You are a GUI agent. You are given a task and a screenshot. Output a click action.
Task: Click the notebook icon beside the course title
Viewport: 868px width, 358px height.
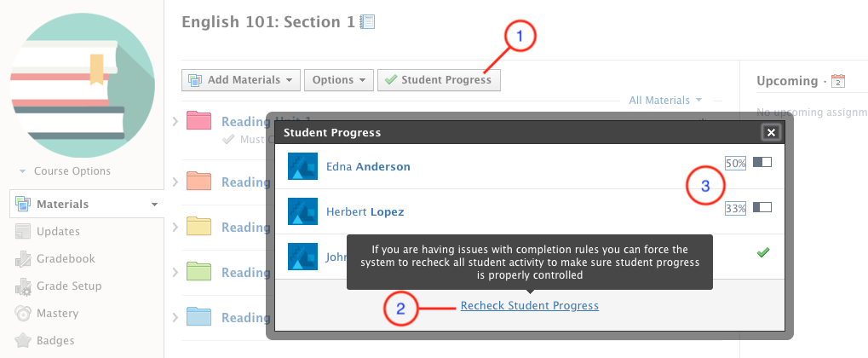coord(368,22)
